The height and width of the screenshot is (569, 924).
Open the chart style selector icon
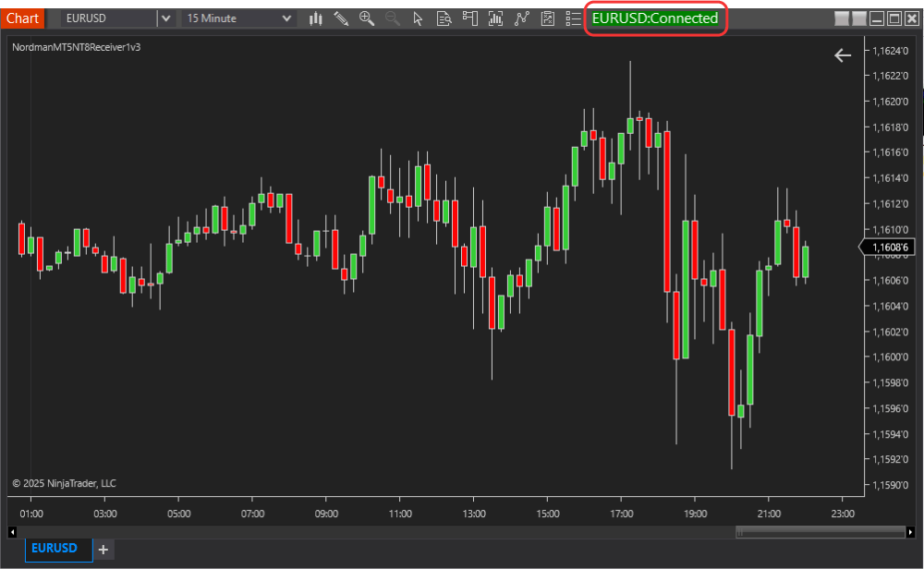pyautogui.click(x=315, y=18)
